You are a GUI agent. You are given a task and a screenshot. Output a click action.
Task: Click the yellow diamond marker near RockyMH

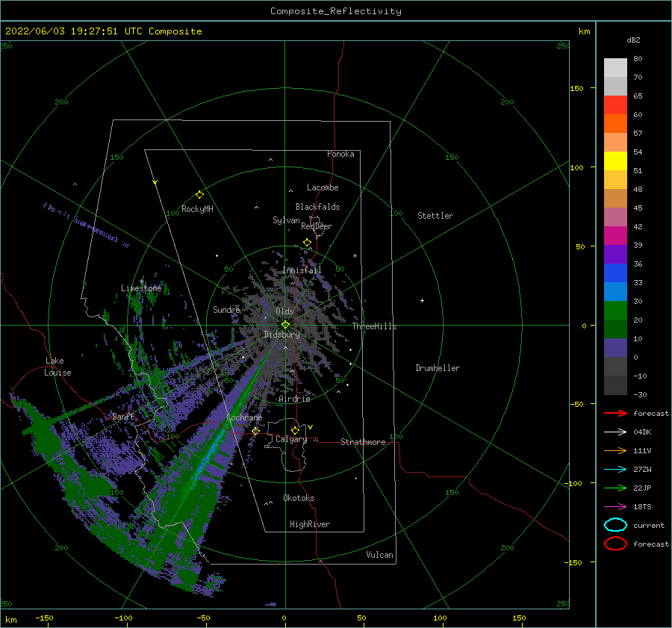(x=199, y=195)
